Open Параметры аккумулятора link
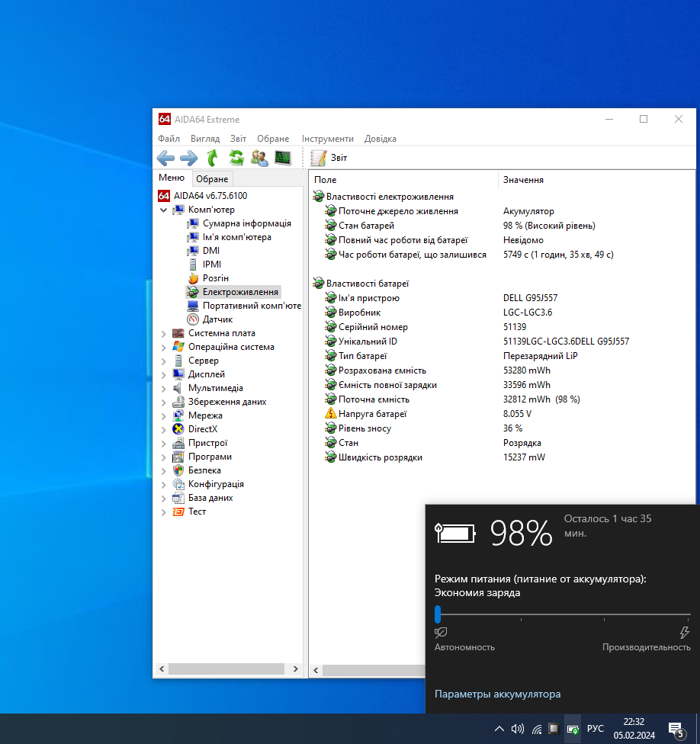 click(497, 694)
